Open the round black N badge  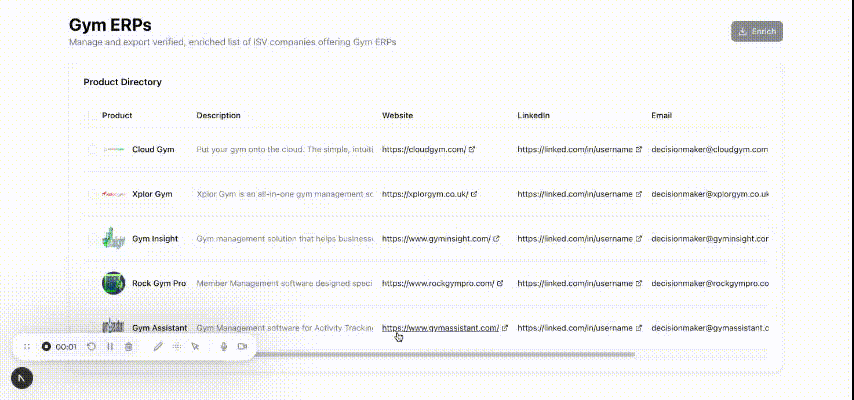coord(22,378)
